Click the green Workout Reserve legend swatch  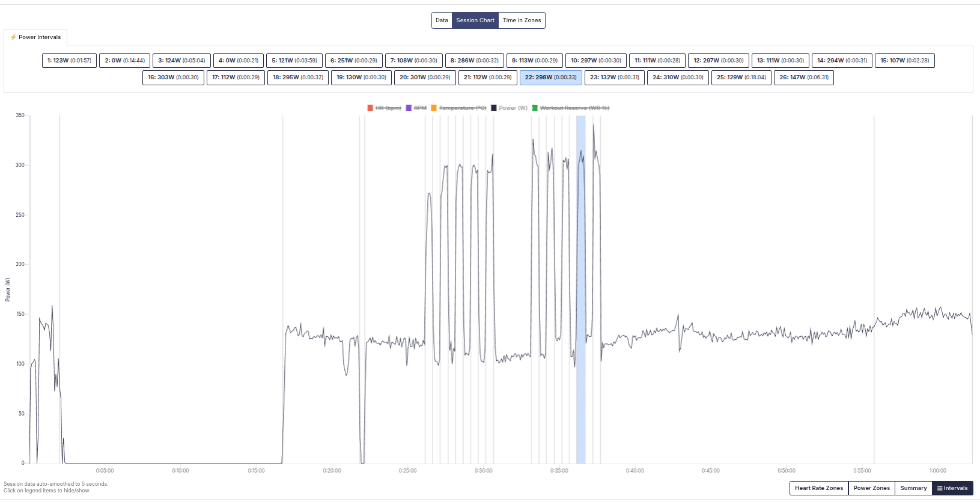[x=535, y=108]
